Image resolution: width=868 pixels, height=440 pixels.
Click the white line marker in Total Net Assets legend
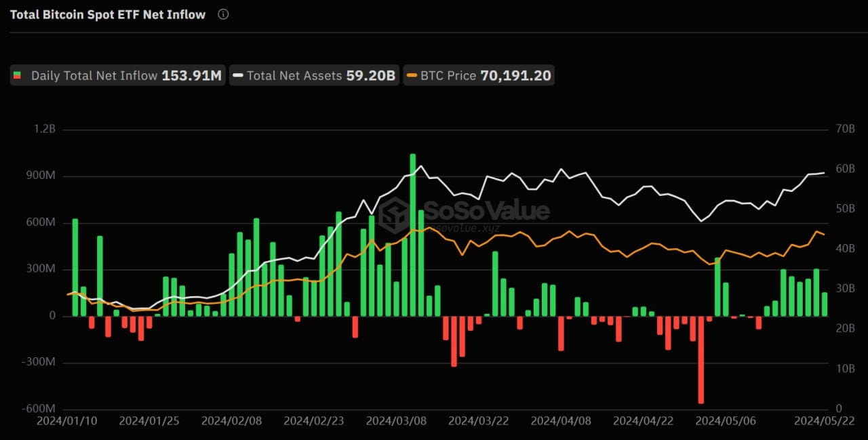click(238, 75)
